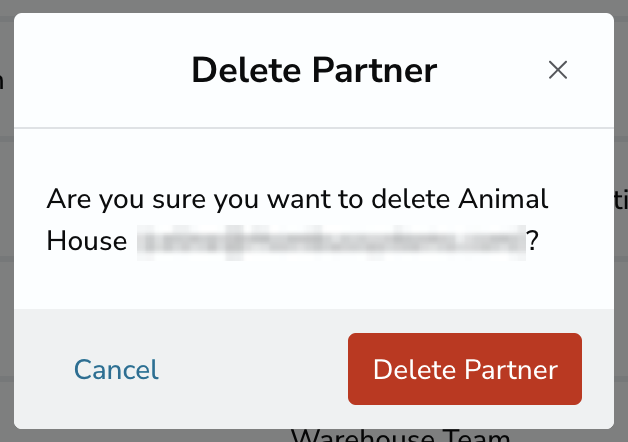Viewport: 628px width, 442px height.
Task: Click the empty header space left of the title
Action: pos(102,70)
